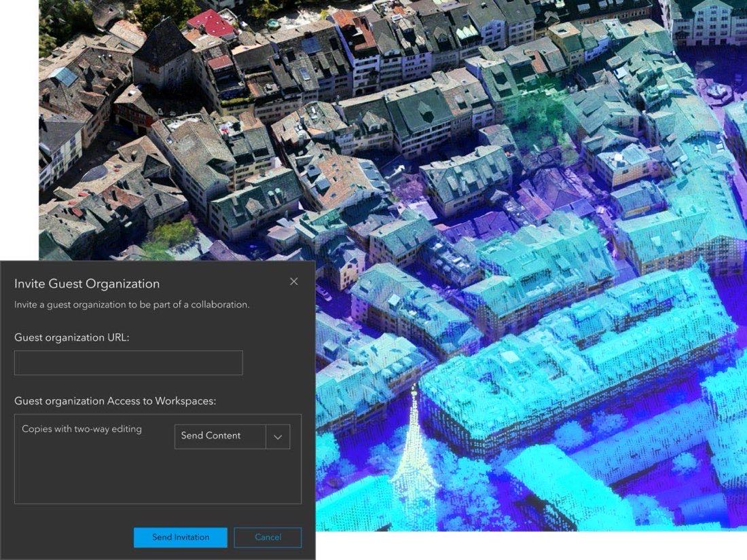Click the Send Invitation button
747x560 pixels.
tap(180, 537)
